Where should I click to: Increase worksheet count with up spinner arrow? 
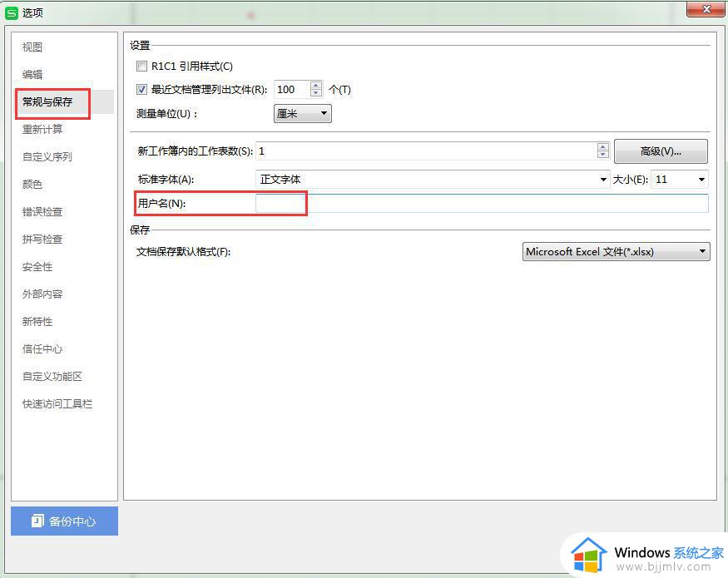(x=602, y=146)
